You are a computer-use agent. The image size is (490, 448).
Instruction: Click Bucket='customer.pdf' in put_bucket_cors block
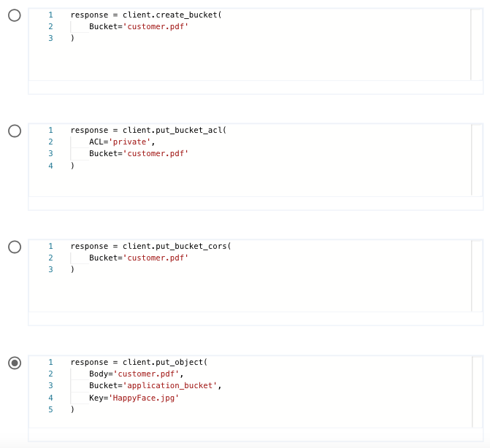[x=139, y=258]
